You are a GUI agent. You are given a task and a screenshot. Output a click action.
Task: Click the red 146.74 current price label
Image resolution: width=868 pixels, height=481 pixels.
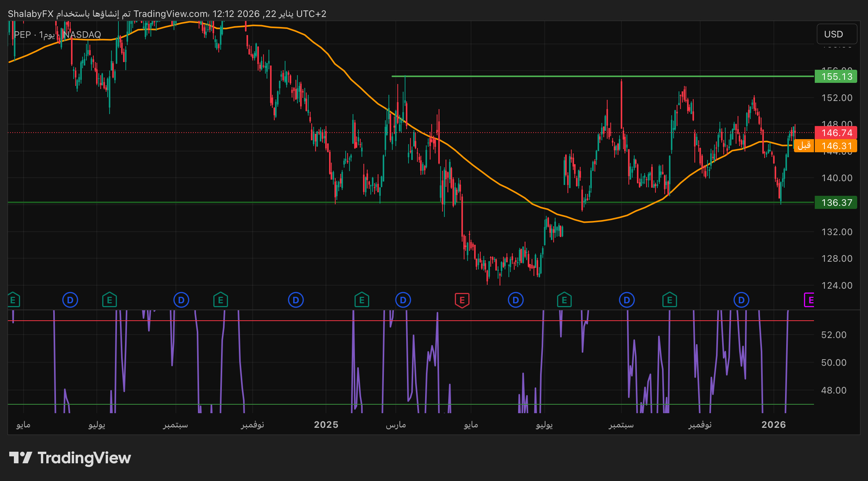pyautogui.click(x=836, y=133)
